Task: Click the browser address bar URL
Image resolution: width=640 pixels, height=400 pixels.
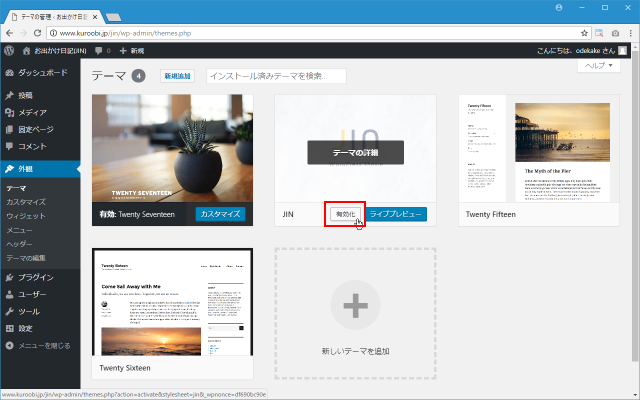Action: click(126, 33)
